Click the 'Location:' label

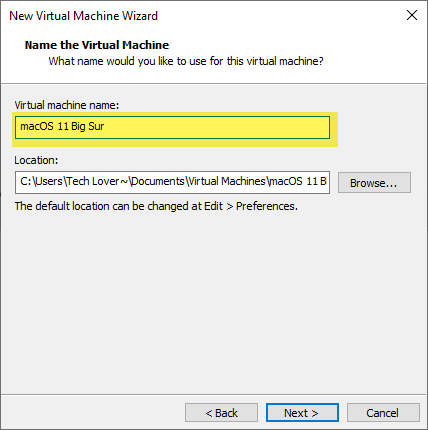36,160
